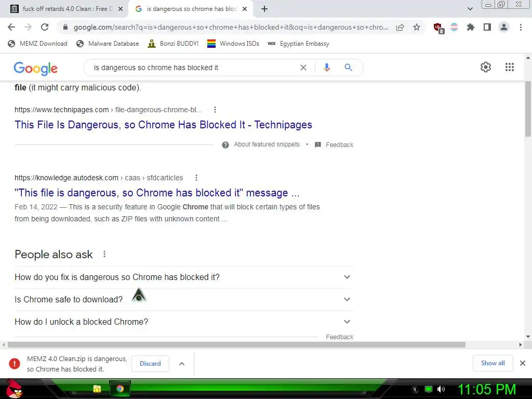Click Show all downloads

click(x=493, y=363)
